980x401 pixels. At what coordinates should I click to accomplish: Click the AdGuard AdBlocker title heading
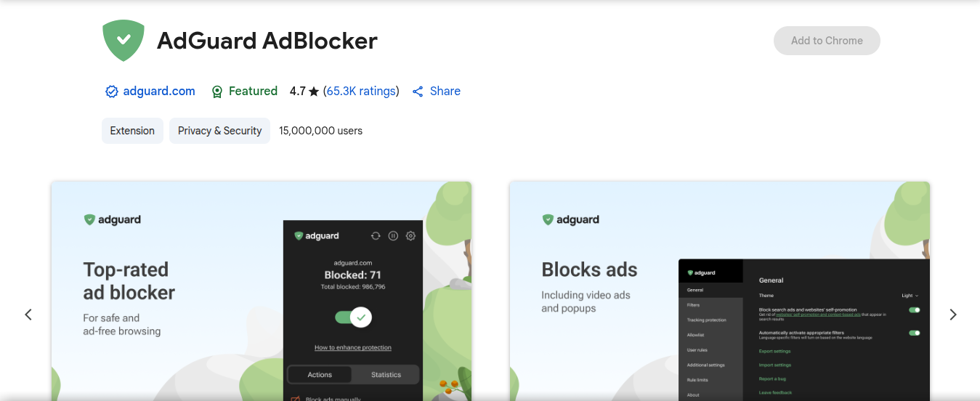point(267,41)
